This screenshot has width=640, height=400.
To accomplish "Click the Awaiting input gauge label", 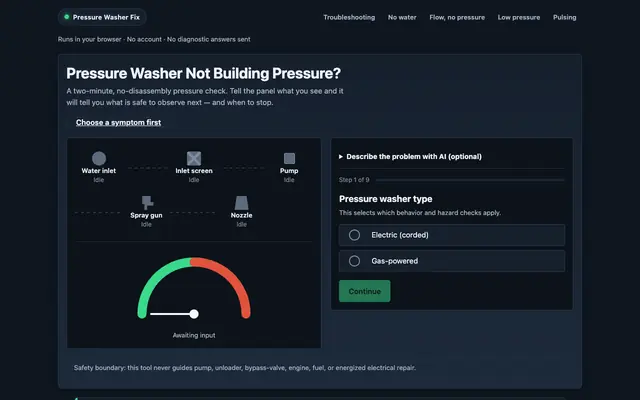I will tap(194, 336).
